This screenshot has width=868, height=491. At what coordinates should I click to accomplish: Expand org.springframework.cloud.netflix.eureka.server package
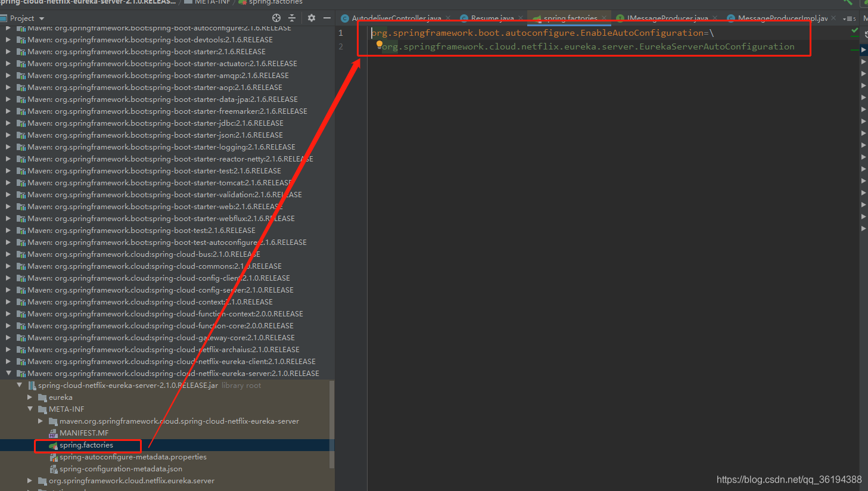[30, 481]
